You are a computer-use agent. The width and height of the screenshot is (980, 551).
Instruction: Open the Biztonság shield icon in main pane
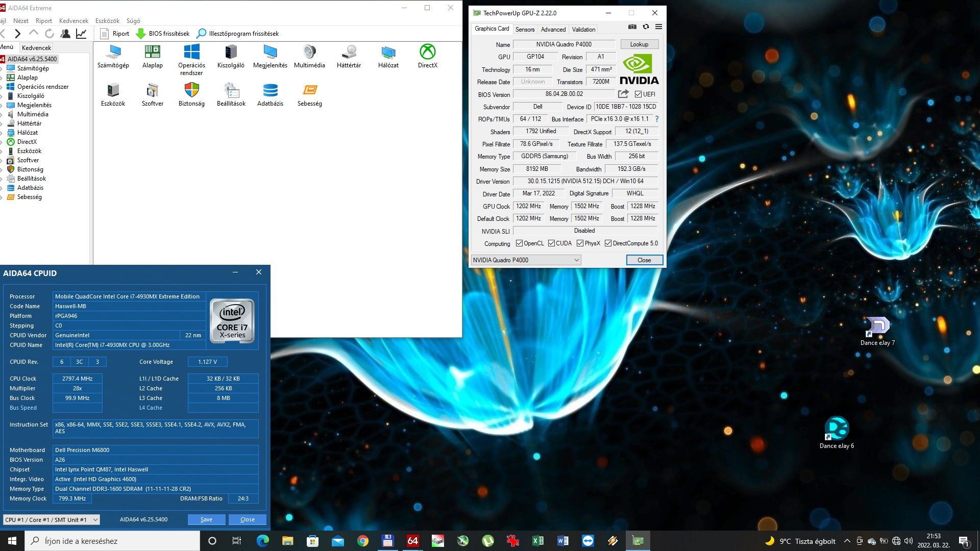coord(191,95)
